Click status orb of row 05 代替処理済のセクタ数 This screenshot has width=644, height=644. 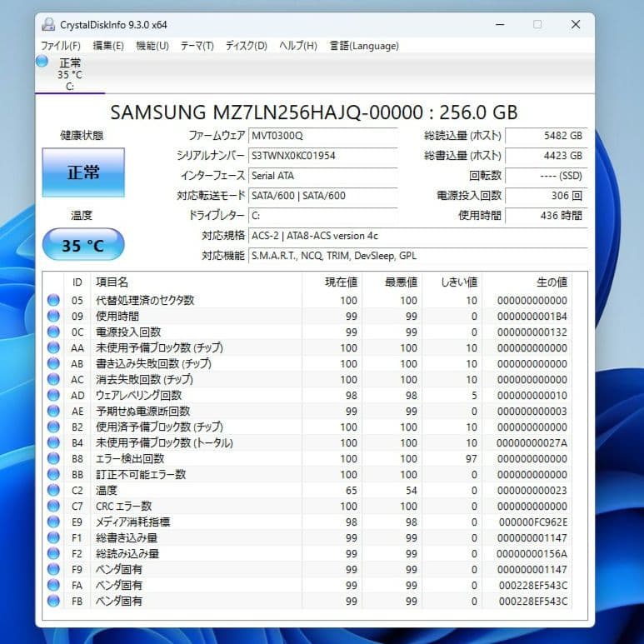click(53, 300)
